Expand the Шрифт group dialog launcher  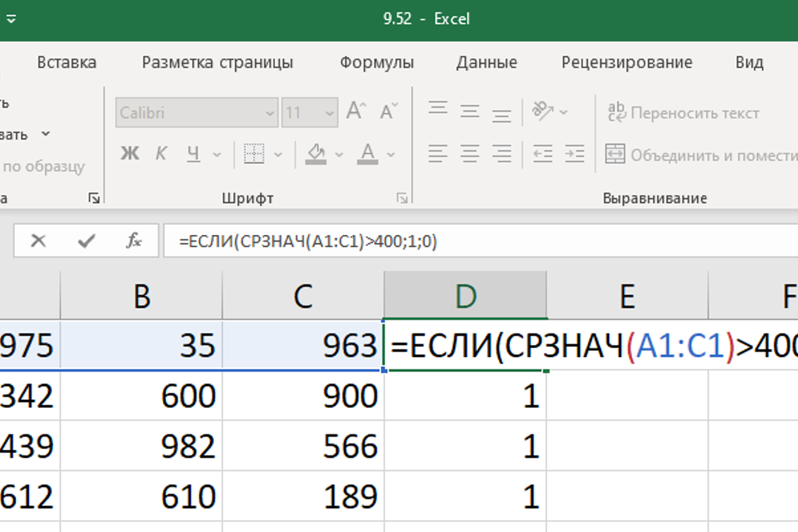click(x=402, y=199)
